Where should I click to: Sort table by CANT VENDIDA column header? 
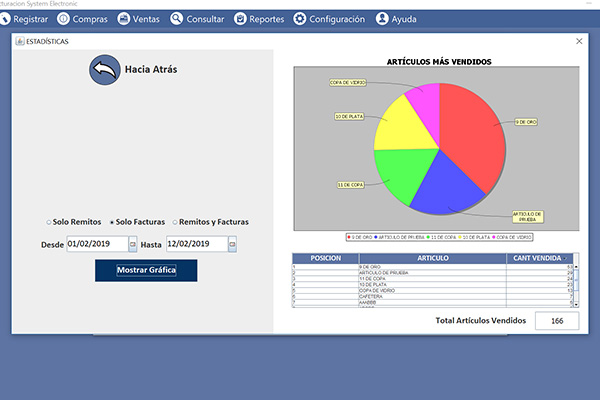tap(540, 258)
